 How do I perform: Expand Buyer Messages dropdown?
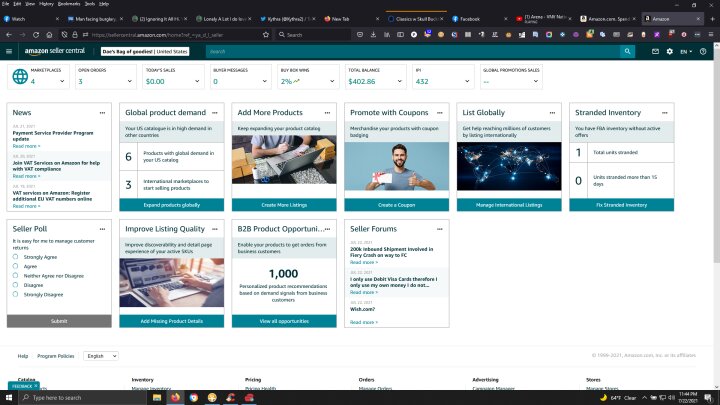264,81
